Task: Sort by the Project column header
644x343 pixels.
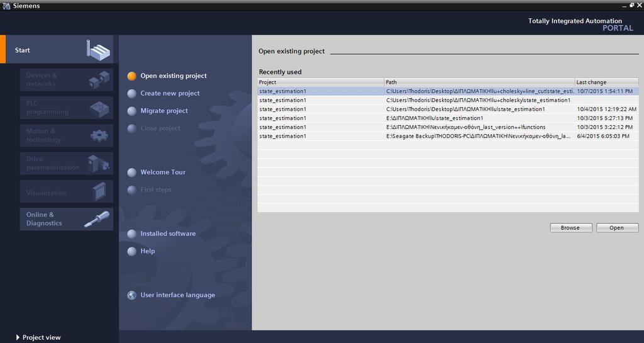Action: coord(321,82)
